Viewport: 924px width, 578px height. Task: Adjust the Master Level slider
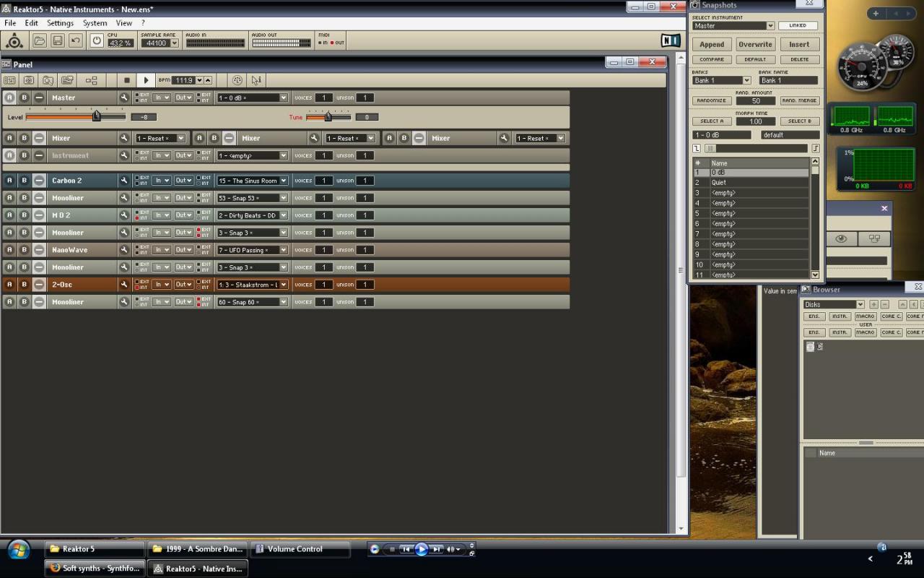(96, 116)
